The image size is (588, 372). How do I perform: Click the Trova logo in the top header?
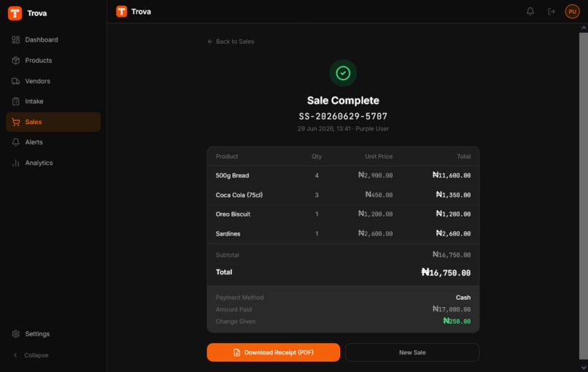[122, 12]
